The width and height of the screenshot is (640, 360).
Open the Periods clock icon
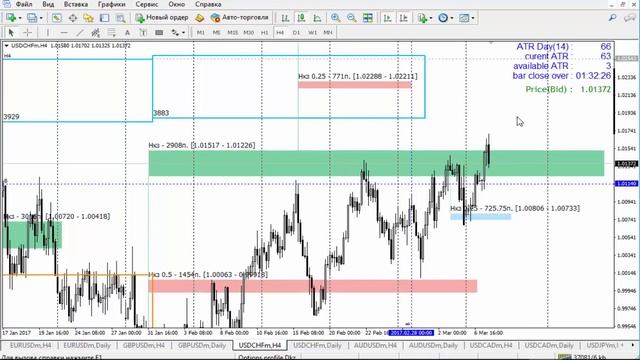click(x=443, y=18)
